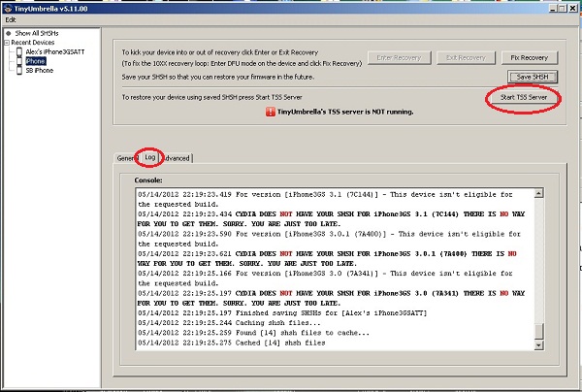This screenshot has width=582, height=392.
Task: Click the 'TSS server is NOT running' text
Action: (345, 112)
